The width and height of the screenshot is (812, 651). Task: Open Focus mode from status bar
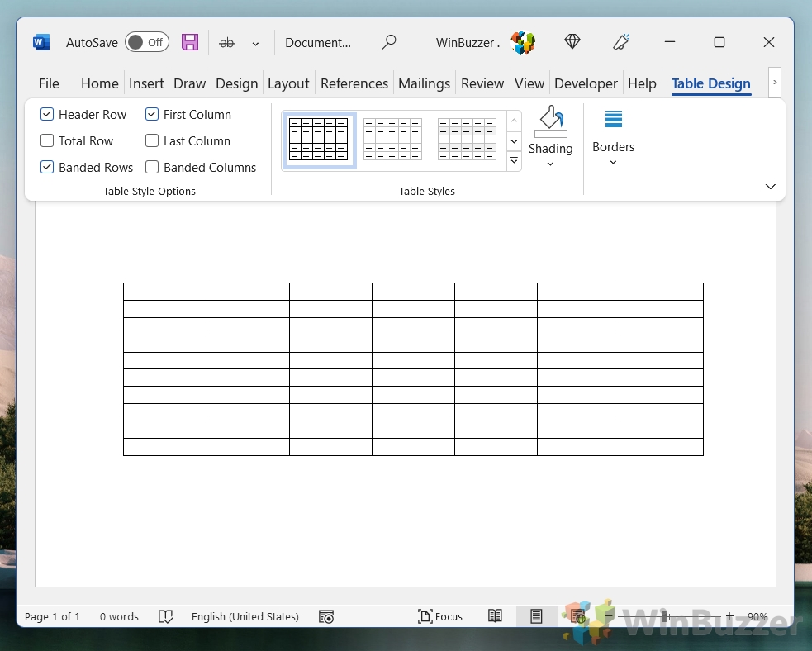[440, 616]
